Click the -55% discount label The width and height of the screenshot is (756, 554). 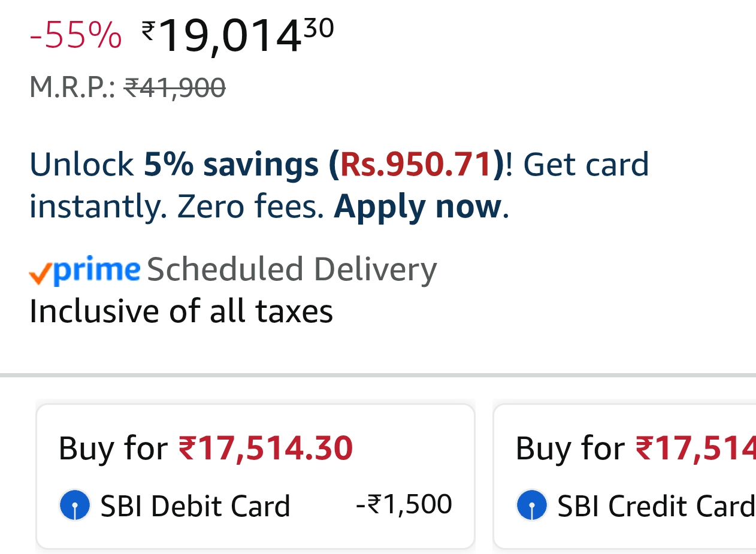pyautogui.click(x=75, y=35)
